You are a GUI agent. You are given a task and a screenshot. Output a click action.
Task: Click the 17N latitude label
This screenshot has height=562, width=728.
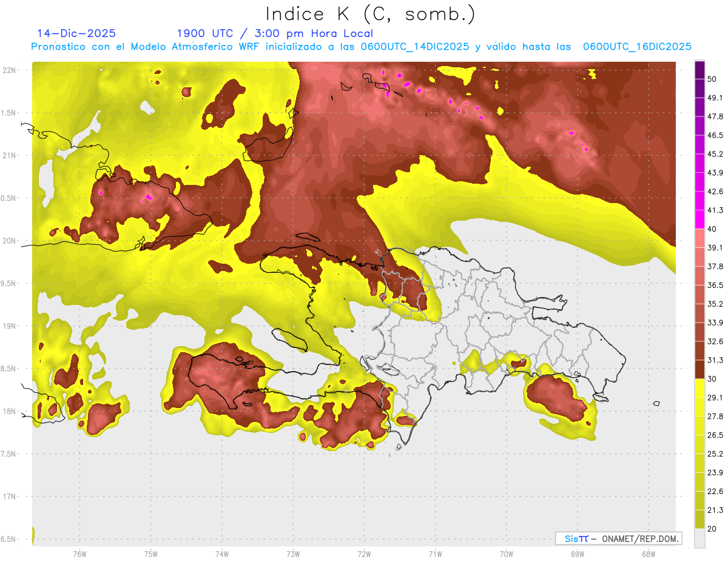tap(10, 497)
